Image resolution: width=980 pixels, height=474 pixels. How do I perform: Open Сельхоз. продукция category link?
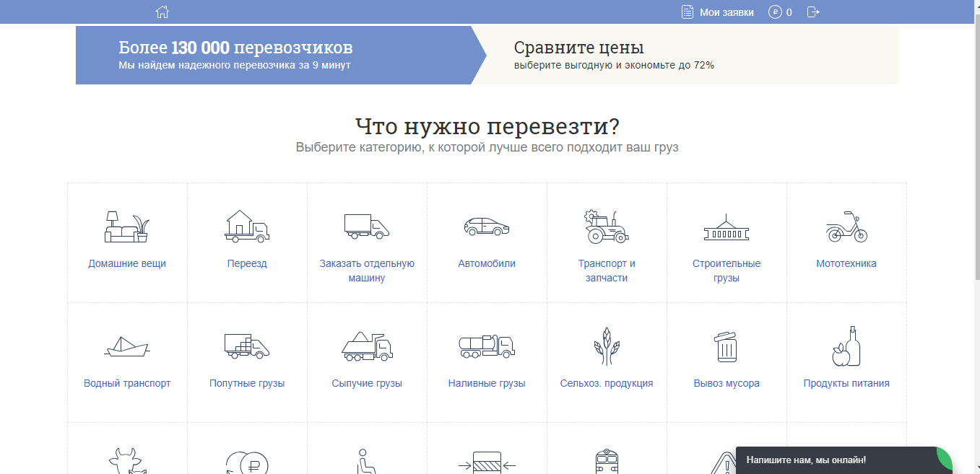click(606, 383)
